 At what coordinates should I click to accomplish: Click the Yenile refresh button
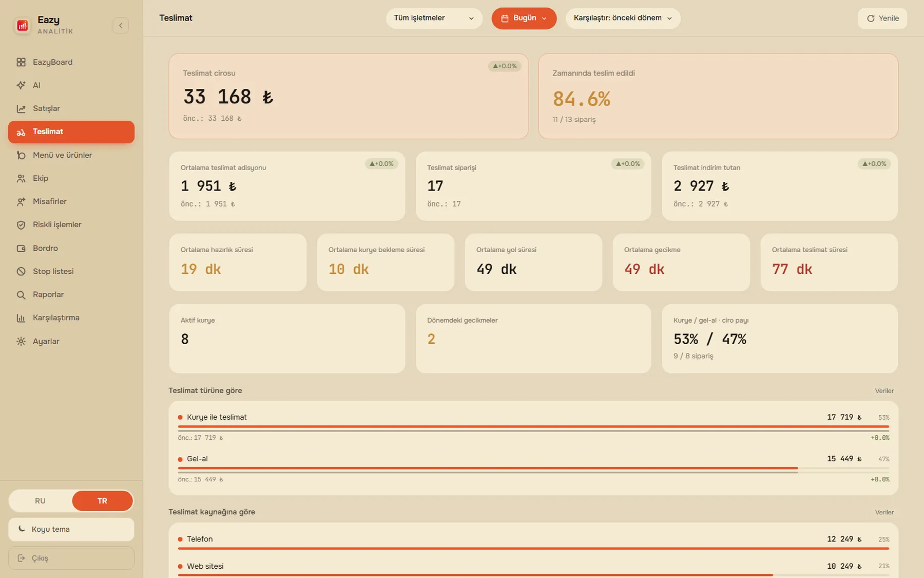pyautogui.click(x=882, y=18)
